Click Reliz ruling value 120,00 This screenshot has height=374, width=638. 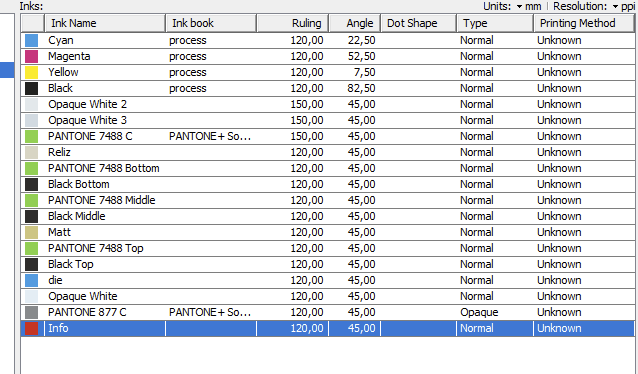tap(307, 152)
